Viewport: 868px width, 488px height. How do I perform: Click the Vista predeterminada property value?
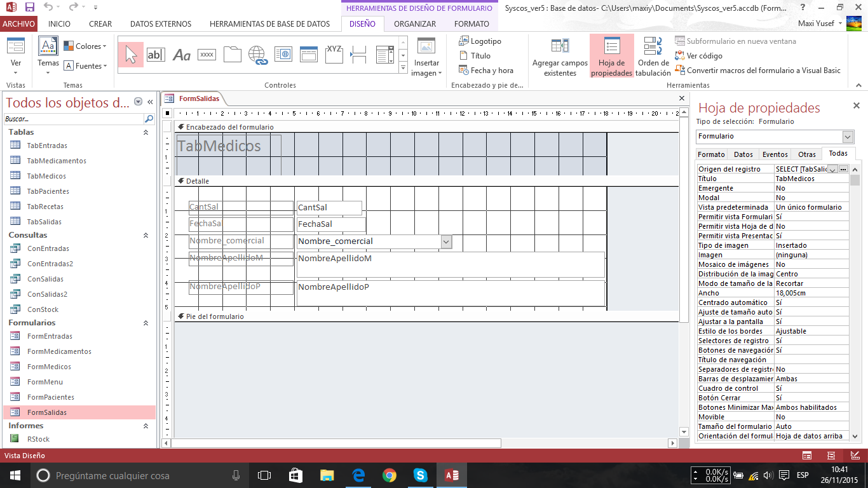pyautogui.click(x=811, y=207)
